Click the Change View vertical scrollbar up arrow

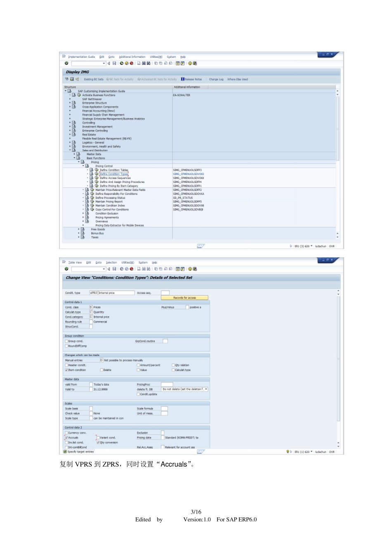tap(338, 291)
